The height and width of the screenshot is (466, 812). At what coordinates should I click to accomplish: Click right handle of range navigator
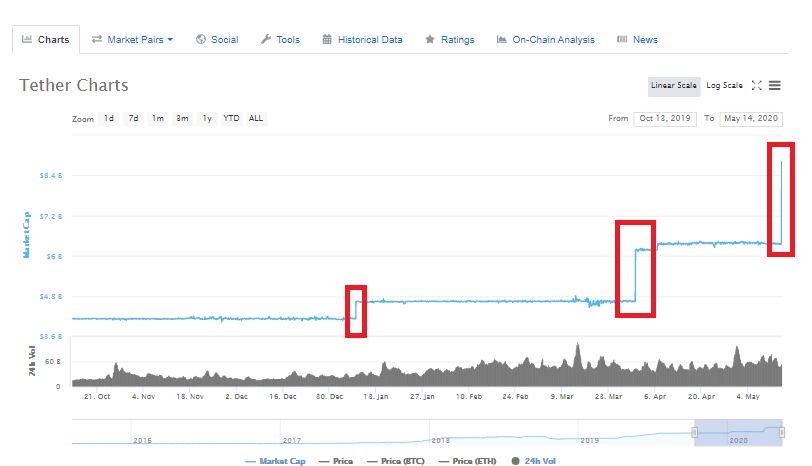click(x=782, y=432)
